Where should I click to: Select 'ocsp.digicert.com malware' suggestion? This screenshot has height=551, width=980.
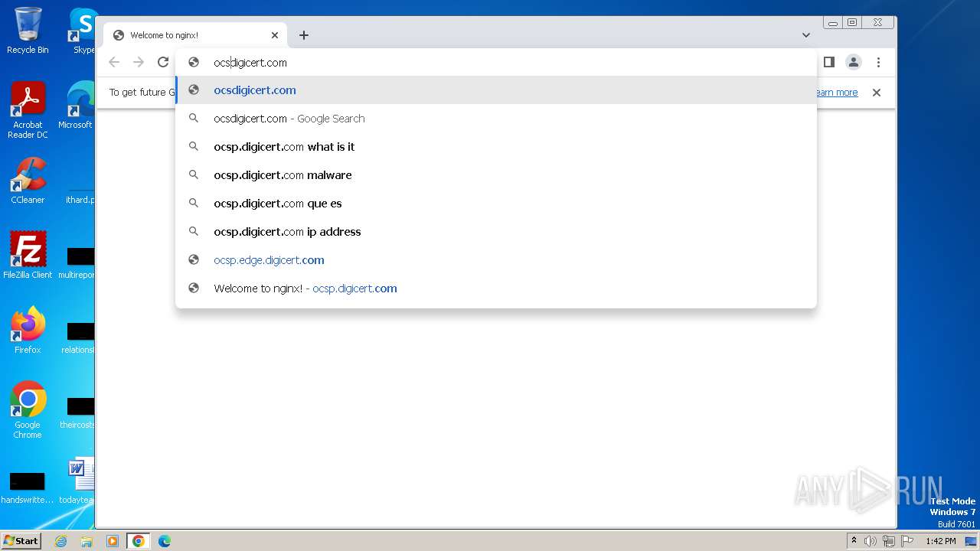click(496, 175)
